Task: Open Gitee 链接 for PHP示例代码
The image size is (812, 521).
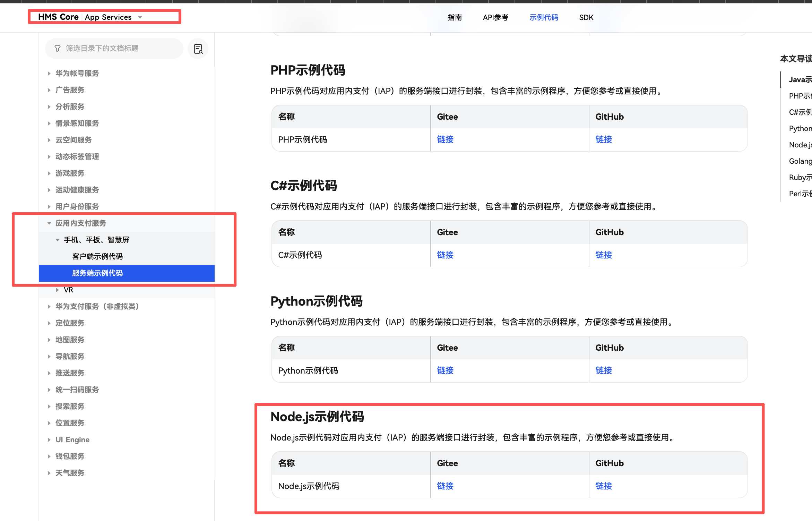Action: click(x=445, y=139)
